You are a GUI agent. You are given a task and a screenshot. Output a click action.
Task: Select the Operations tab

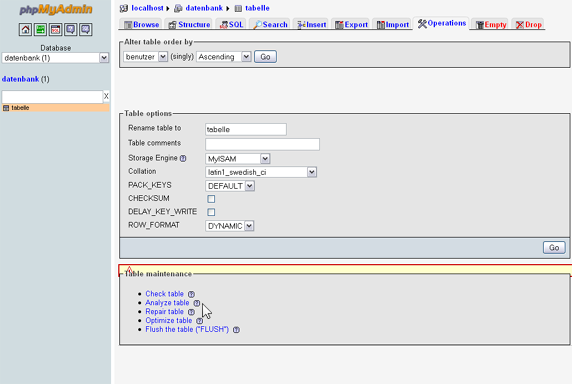click(x=441, y=23)
